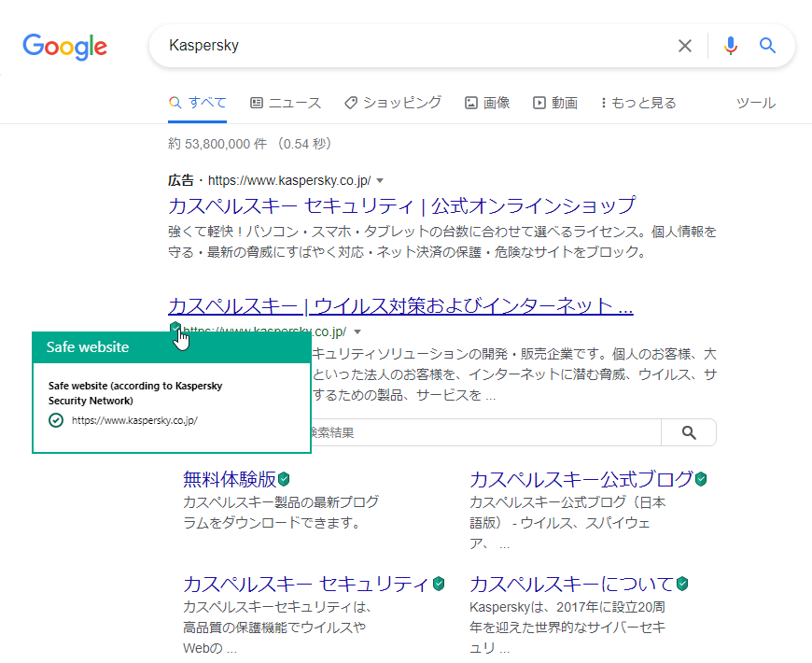
Task: Click text Safe website (according to Kaspersky Security Network)
Action: (x=135, y=393)
